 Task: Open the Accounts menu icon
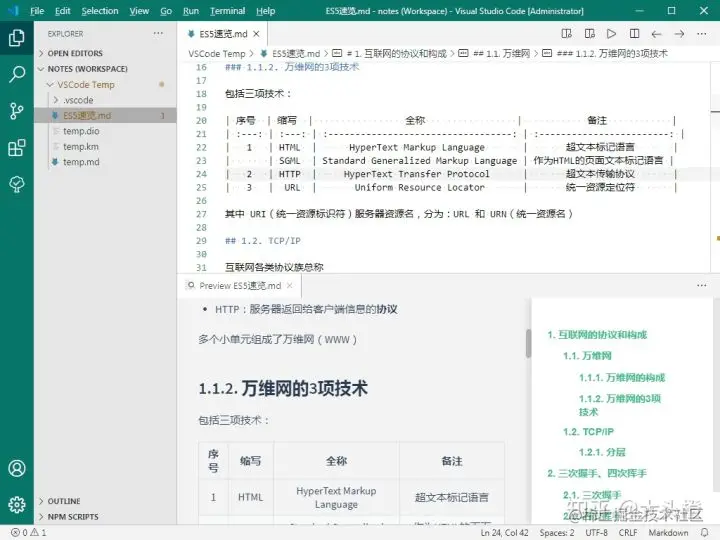click(17, 468)
